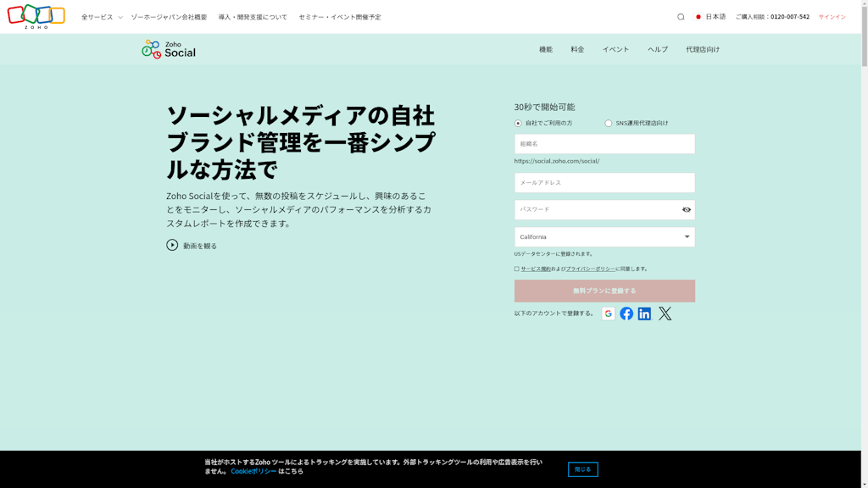Toggle password visibility eye icon

(x=687, y=210)
